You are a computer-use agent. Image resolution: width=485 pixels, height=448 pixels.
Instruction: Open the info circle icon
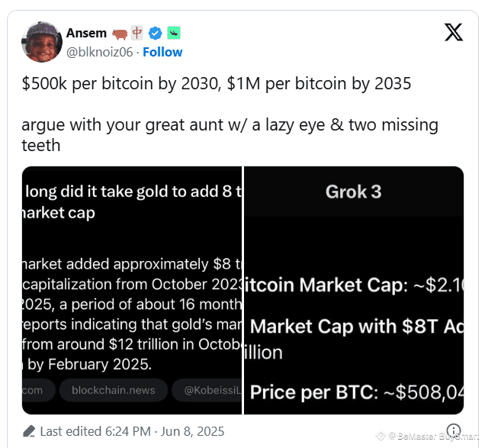click(454, 430)
